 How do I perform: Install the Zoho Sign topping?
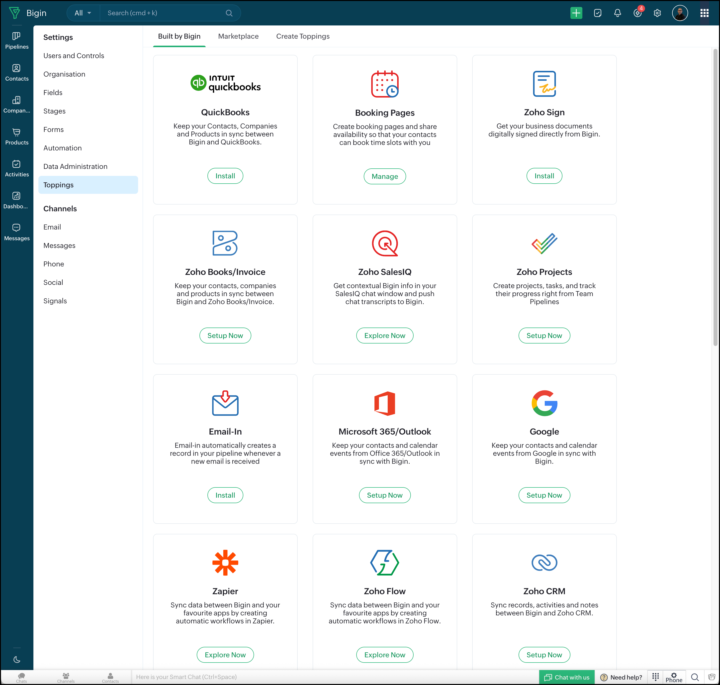click(544, 176)
